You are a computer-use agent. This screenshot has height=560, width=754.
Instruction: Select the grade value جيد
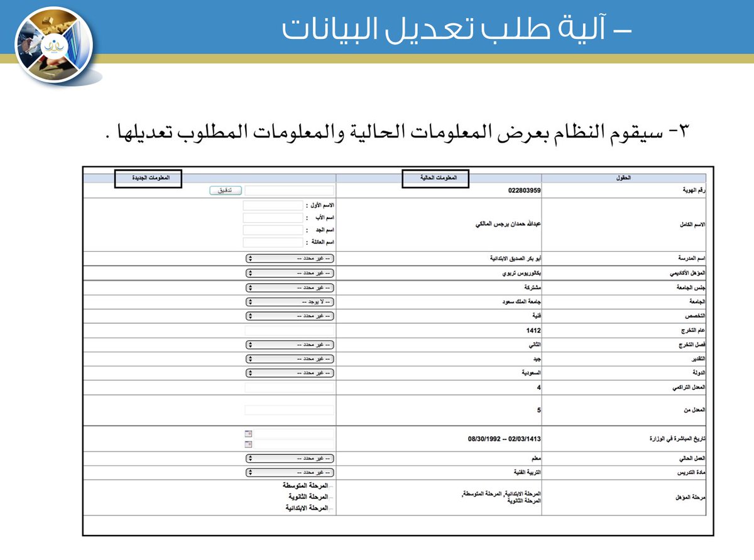click(x=537, y=358)
